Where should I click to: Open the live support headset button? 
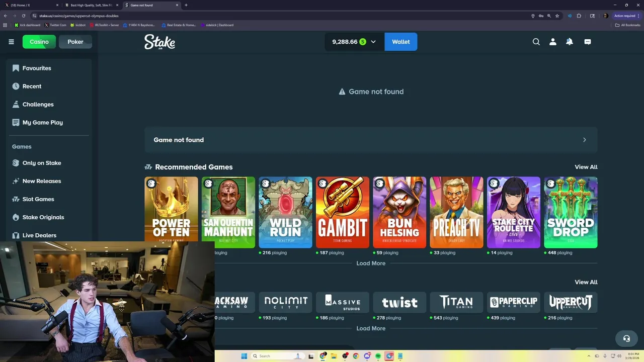pyautogui.click(x=626, y=338)
